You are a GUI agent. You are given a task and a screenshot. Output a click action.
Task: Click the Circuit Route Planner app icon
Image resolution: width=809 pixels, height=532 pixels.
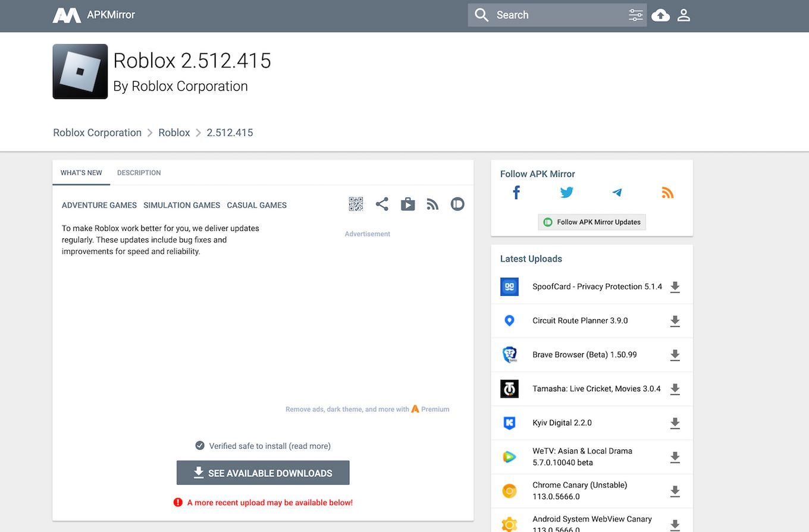coord(509,321)
